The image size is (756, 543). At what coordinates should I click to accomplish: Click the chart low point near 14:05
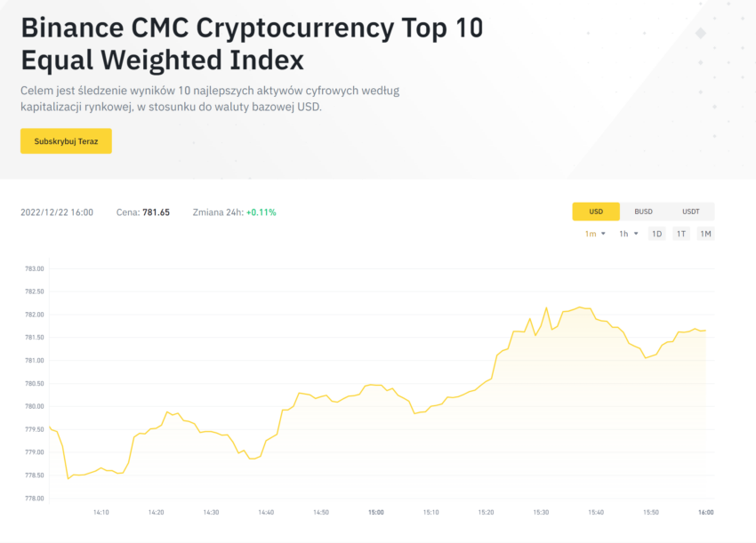tap(68, 478)
